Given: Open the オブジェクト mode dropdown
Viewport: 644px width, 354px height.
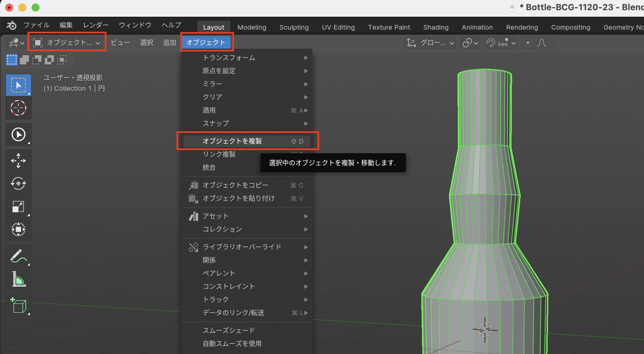Looking at the screenshot, I should point(67,43).
